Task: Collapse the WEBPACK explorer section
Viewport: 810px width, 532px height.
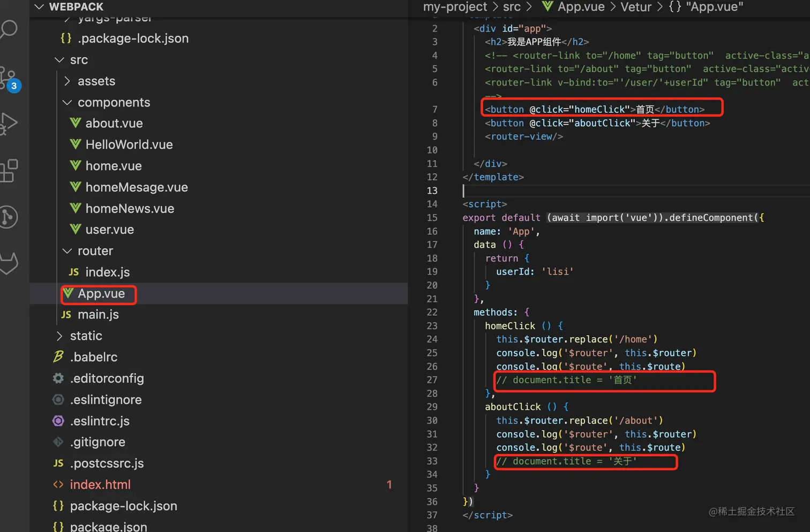Action: (x=39, y=7)
